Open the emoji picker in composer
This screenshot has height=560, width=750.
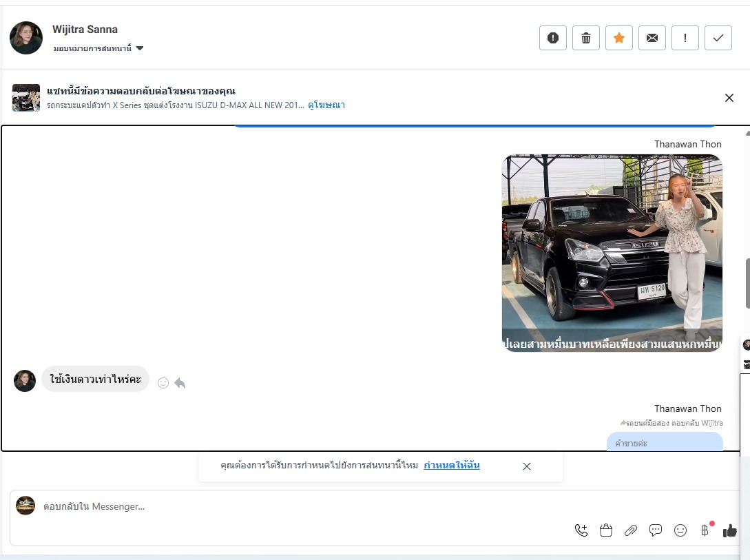[x=680, y=530]
